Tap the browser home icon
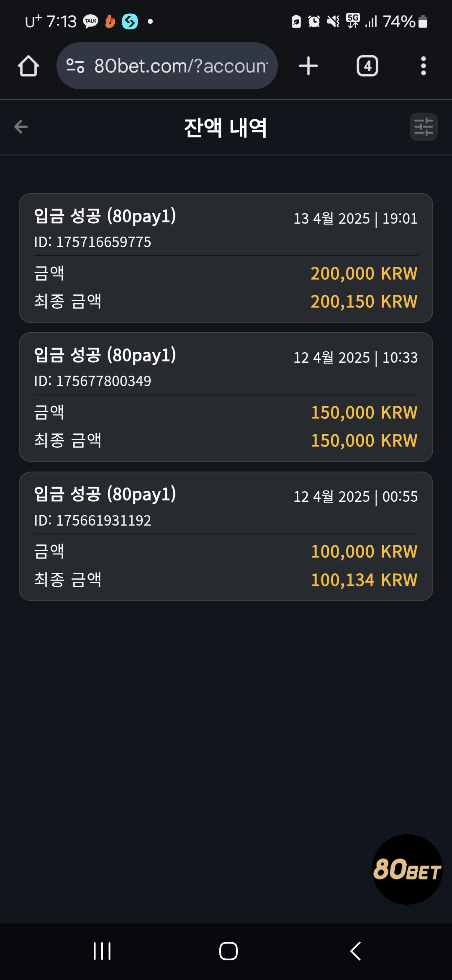The image size is (452, 980). click(28, 66)
